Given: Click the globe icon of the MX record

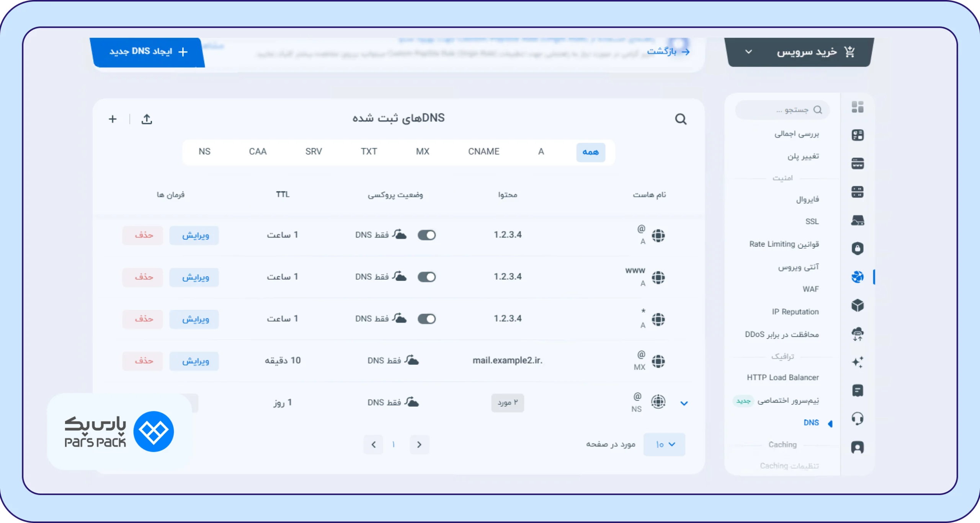Looking at the screenshot, I should click(658, 361).
